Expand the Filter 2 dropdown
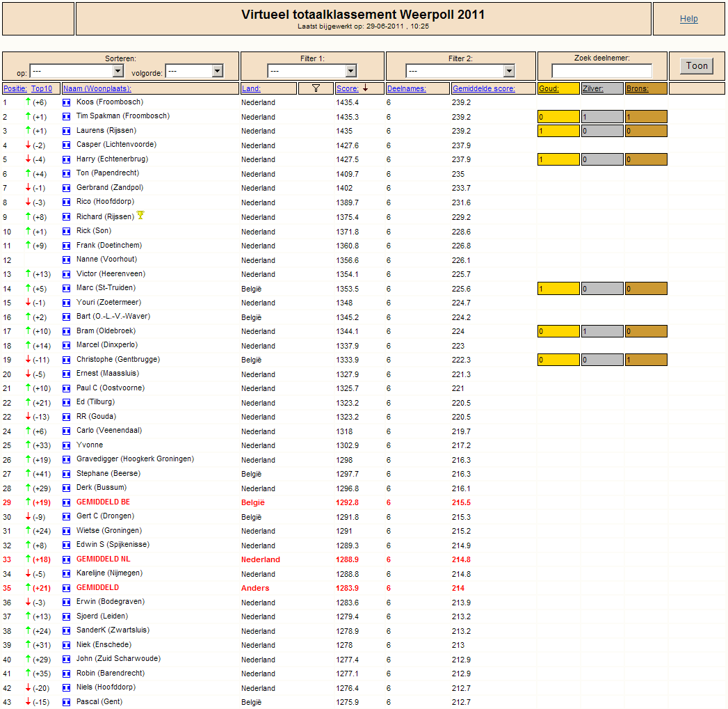The width and height of the screenshot is (728, 709). click(x=460, y=71)
